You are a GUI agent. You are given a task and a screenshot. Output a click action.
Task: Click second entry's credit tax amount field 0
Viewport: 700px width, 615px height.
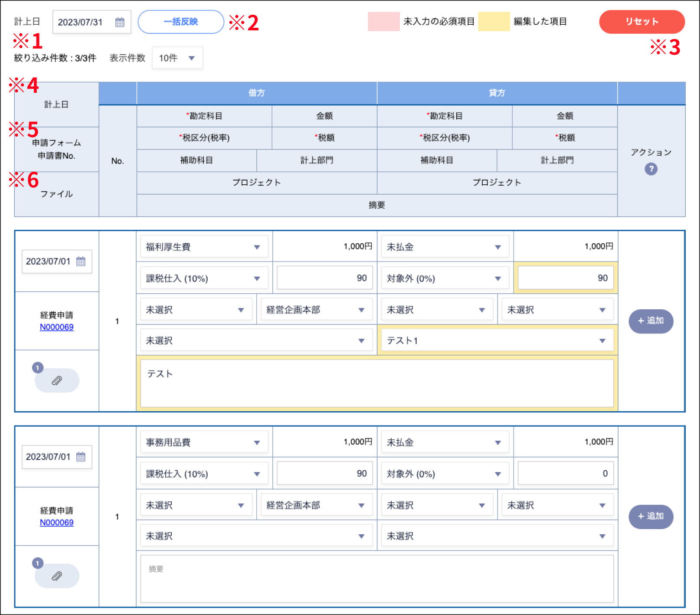566,474
